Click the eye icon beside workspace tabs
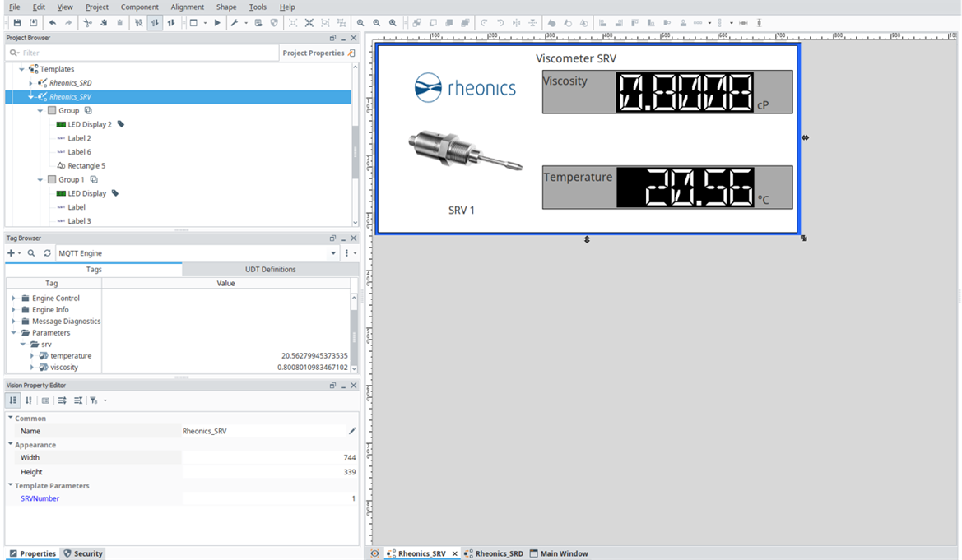This screenshot has width=962, height=560. coord(375,553)
